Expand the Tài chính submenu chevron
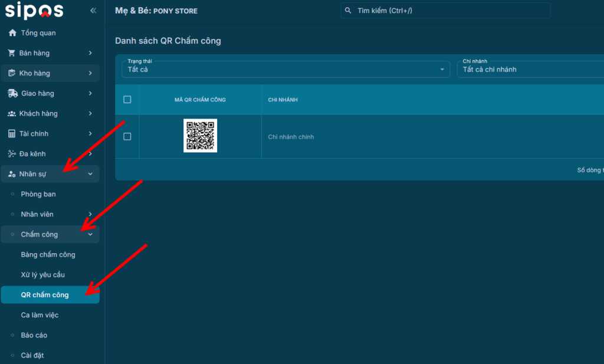This screenshot has width=604, height=364. click(x=90, y=134)
